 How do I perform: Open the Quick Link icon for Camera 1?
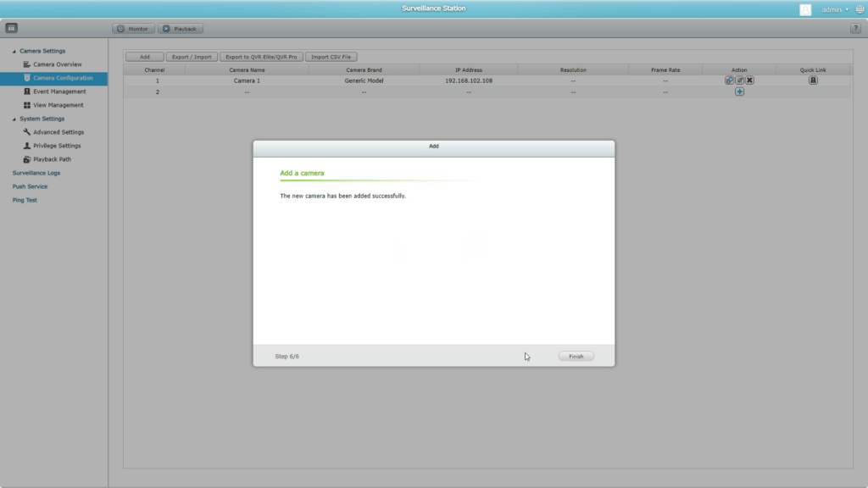[813, 80]
